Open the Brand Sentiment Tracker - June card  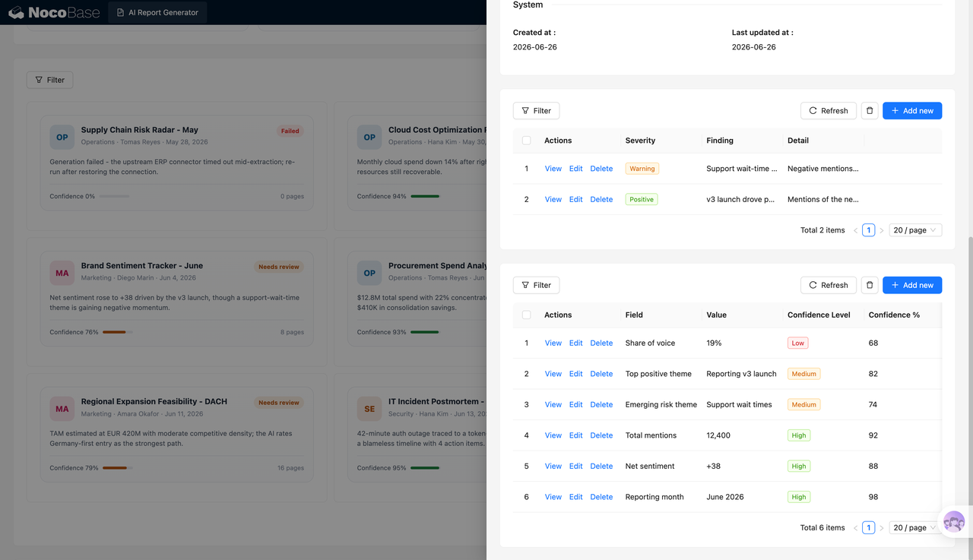pyautogui.click(x=176, y=299)
